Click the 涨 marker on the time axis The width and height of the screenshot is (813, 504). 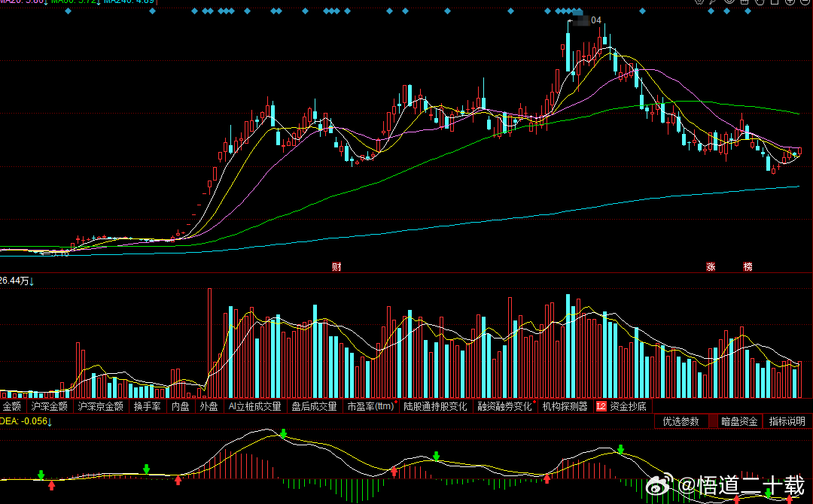point(711,267)
